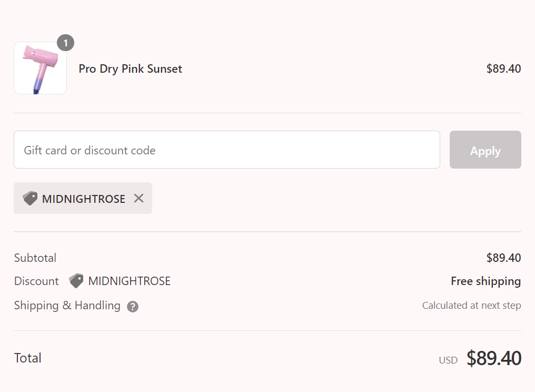
Task: Click the USD currency label
Action: click(448, 360)
